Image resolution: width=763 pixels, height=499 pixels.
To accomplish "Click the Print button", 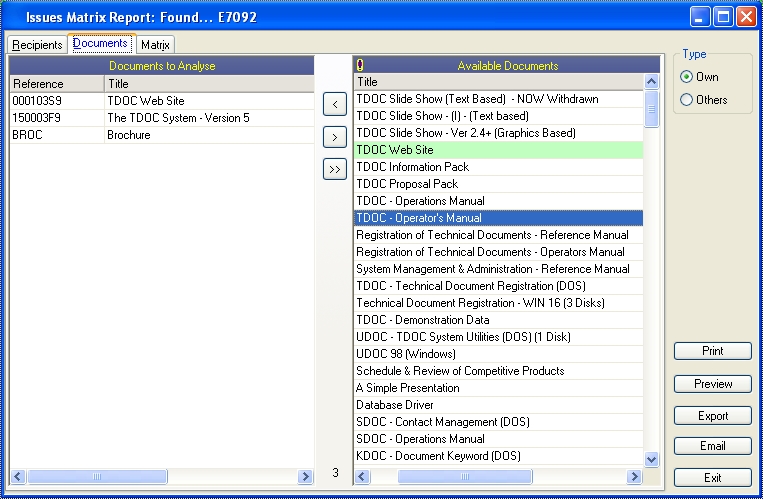I will click(713, 351).
